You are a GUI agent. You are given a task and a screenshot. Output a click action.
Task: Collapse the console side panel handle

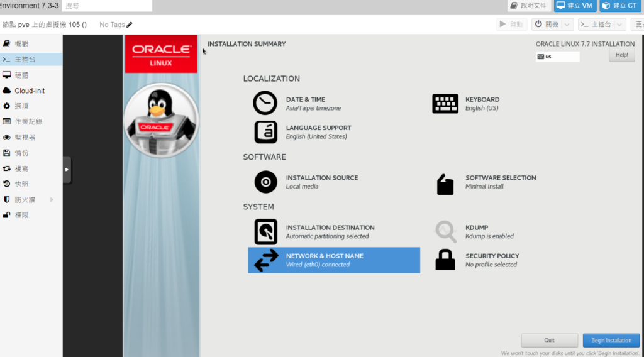67,170
